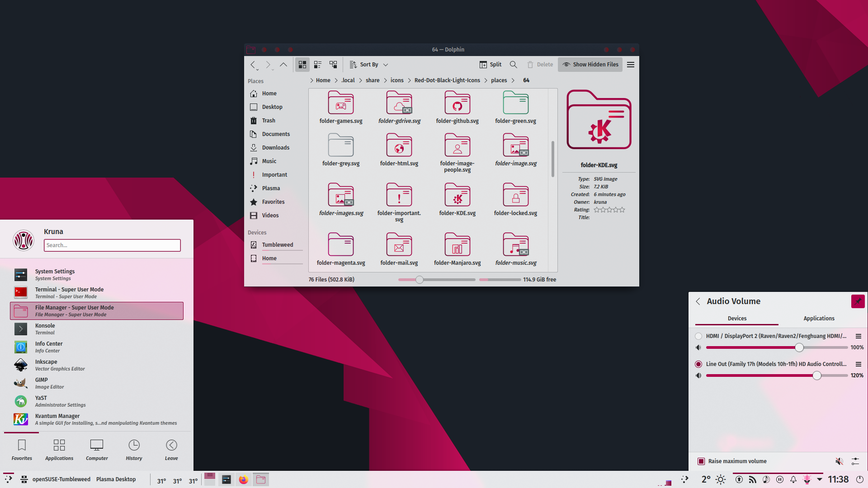Image resolution: width=868 pixels, height=488 pixels.
Task: Navigate to Red-Dot-Black-Light-Icons in breadcrumb
Action: pyautogui.click(x=447, y=80)
